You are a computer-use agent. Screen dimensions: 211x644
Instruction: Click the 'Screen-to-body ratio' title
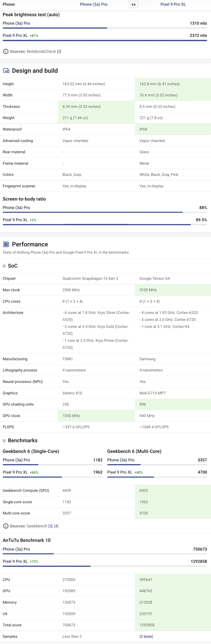click(24, 199)
